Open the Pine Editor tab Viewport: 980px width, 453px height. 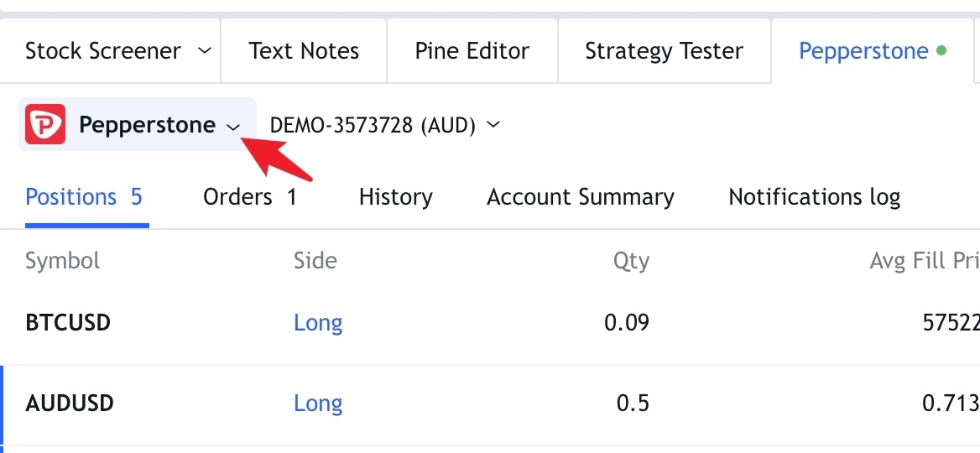[x=472, y=50]
